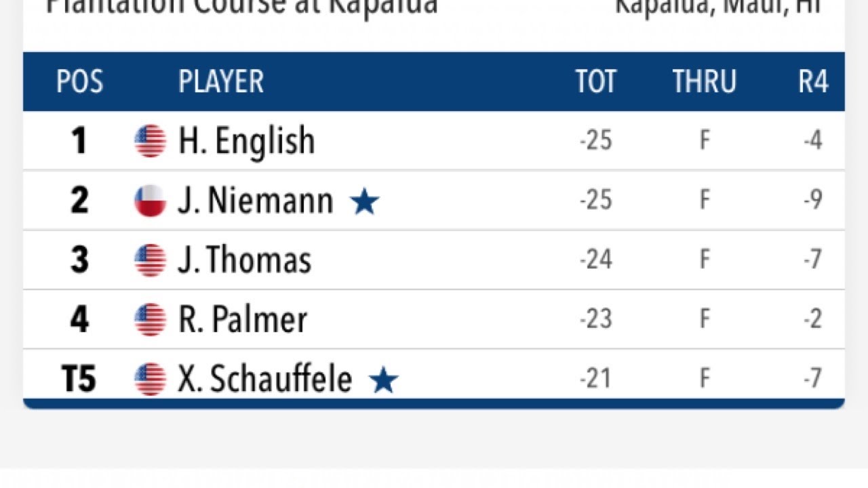Click the Chile flag beside J. Niemann

tap(150, 201)
